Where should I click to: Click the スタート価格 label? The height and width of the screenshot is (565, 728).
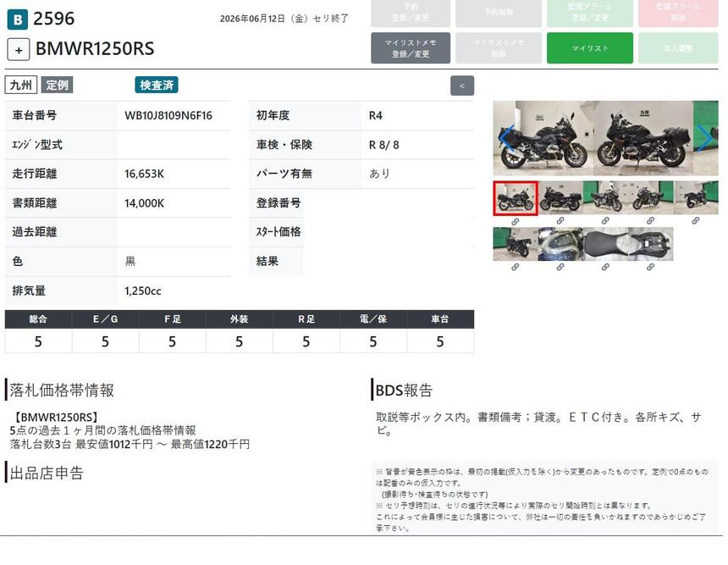tap(279, 232)
